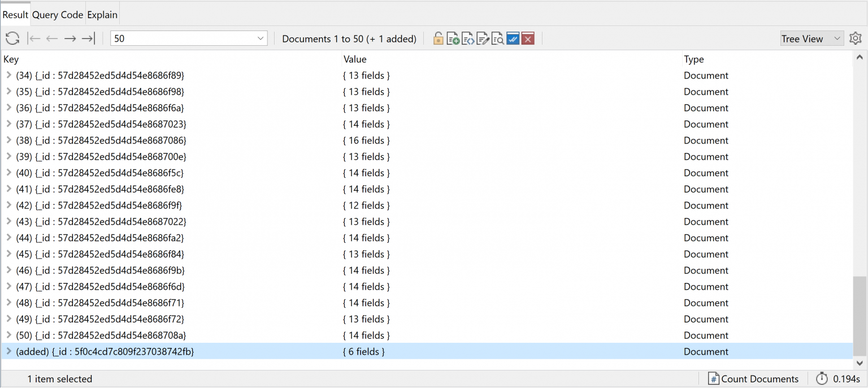Validate the selected document
This screenshot has width=868, height=388.
513,38
